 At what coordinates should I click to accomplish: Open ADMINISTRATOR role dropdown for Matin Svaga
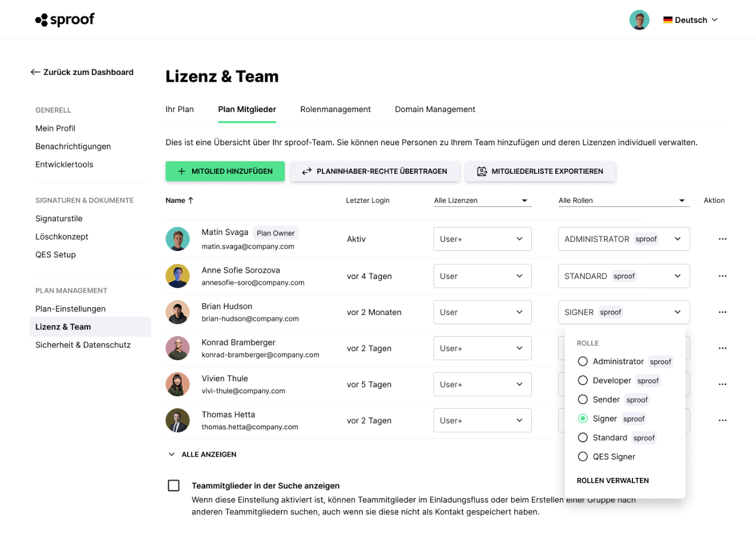[x=624, y=239]
